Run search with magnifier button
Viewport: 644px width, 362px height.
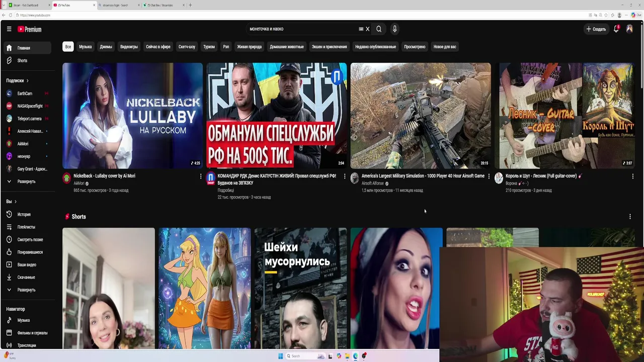(x=379, y=29)
